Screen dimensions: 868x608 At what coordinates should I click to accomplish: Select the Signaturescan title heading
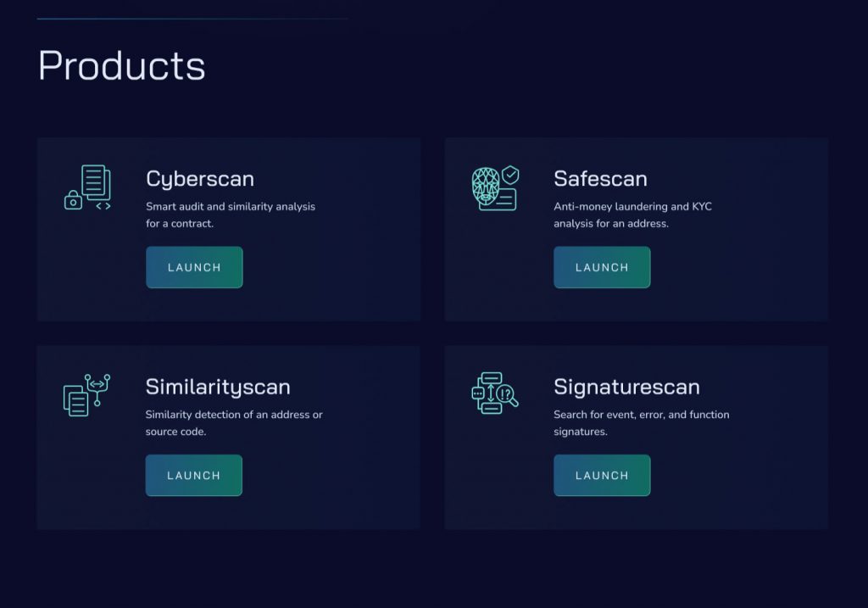(626, 387)
